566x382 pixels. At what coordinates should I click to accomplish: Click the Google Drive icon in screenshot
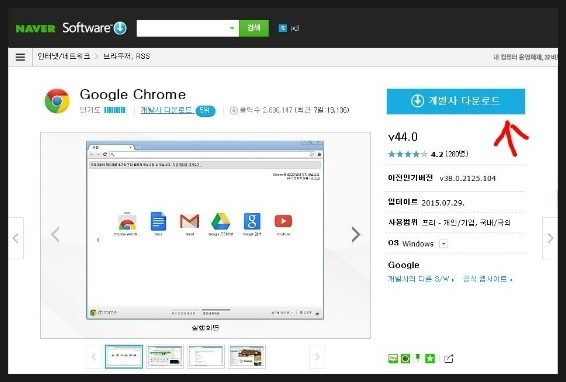pos(221,221)
